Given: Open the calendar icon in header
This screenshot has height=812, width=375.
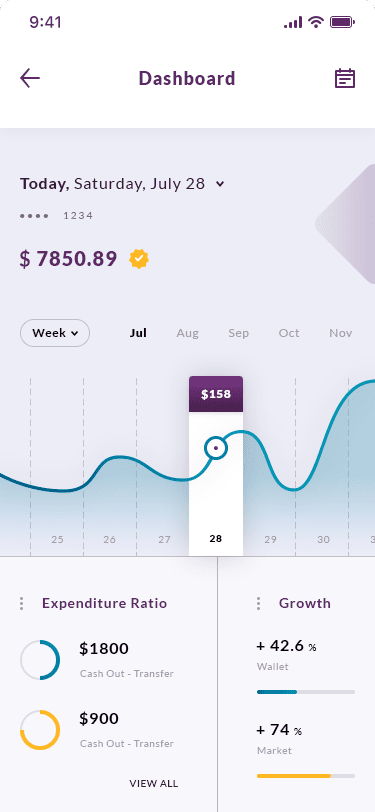Looking at the screenshot, I should tap(344, 78).
